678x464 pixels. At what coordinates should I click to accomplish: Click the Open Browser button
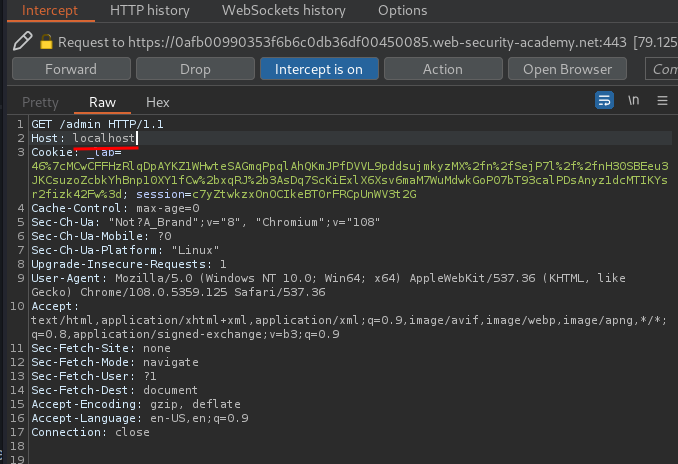tap(567, 69)
